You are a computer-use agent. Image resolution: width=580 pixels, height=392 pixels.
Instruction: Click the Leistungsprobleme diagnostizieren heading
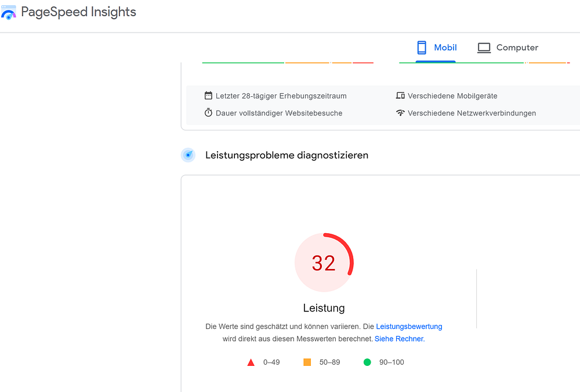(x=287, y=155)
